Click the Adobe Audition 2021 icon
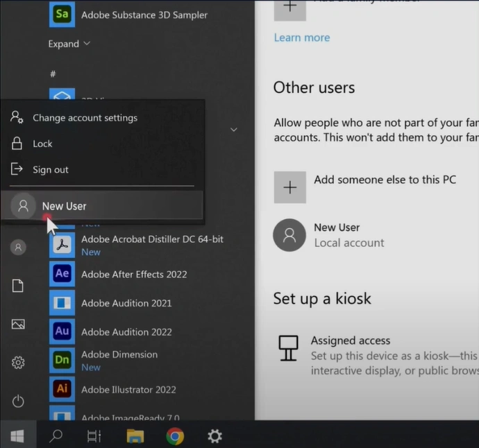This screenshot has height=448, width=479. (x=62, y=303)
